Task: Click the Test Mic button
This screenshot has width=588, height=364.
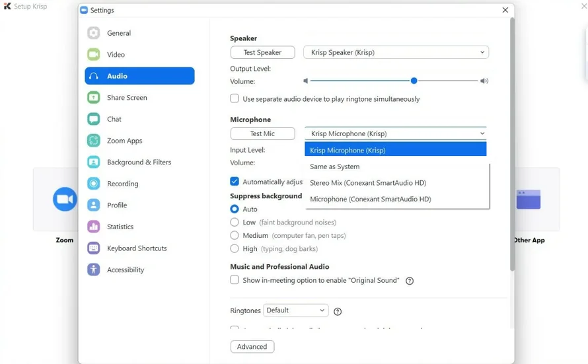Action: coord(262,133)
